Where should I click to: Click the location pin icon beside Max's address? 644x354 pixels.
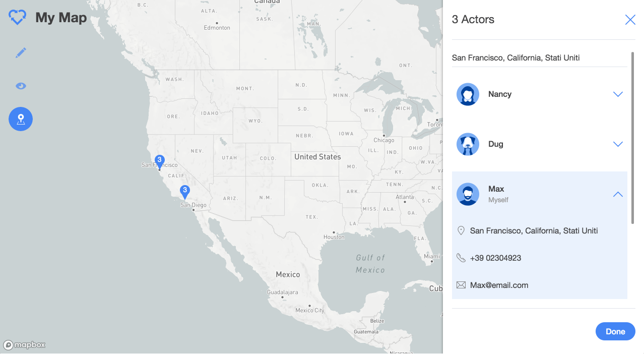pos(461,230)
